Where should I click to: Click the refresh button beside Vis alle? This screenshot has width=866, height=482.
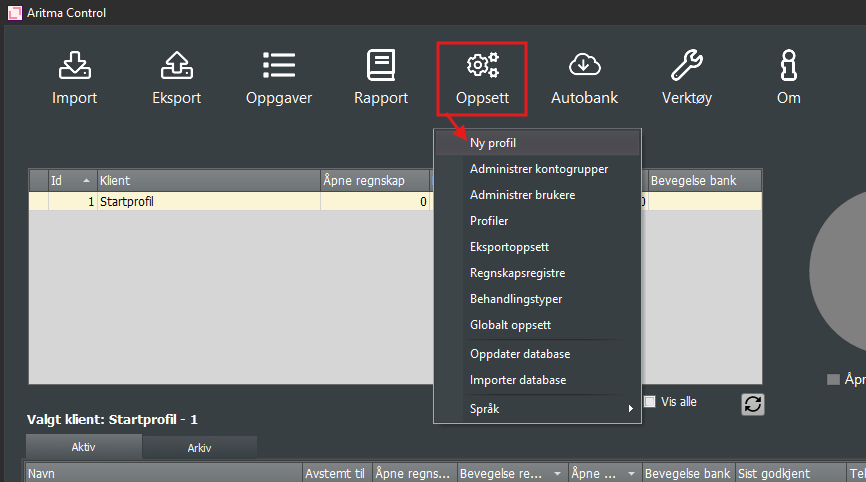pos(752,403)
